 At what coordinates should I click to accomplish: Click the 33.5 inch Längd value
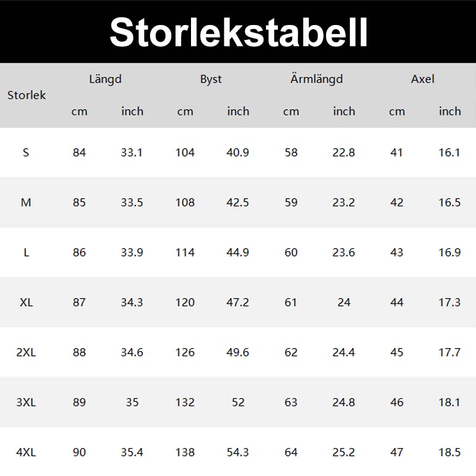(131, 202)
